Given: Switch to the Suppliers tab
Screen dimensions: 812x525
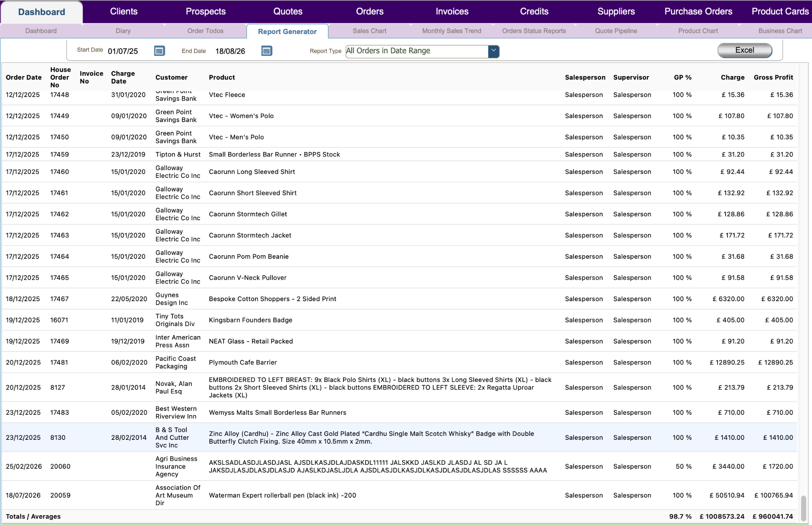Looking at the screenshot, I should [616, 11].
